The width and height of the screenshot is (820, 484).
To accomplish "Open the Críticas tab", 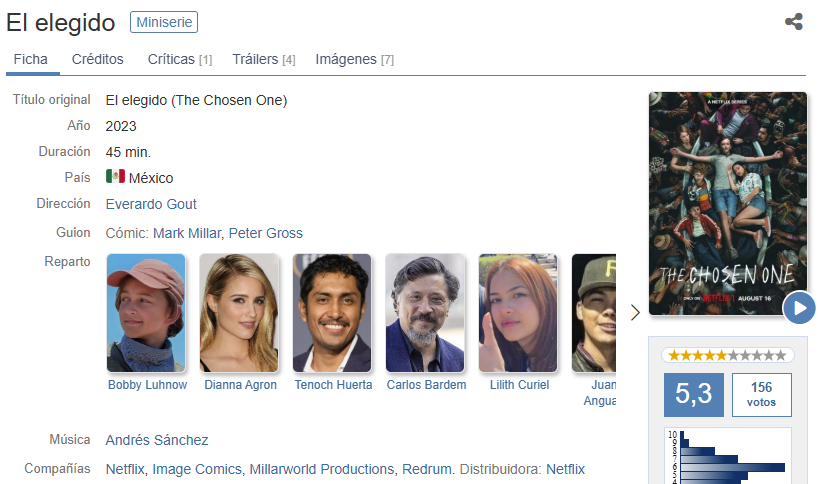I will tap(180, 60).
